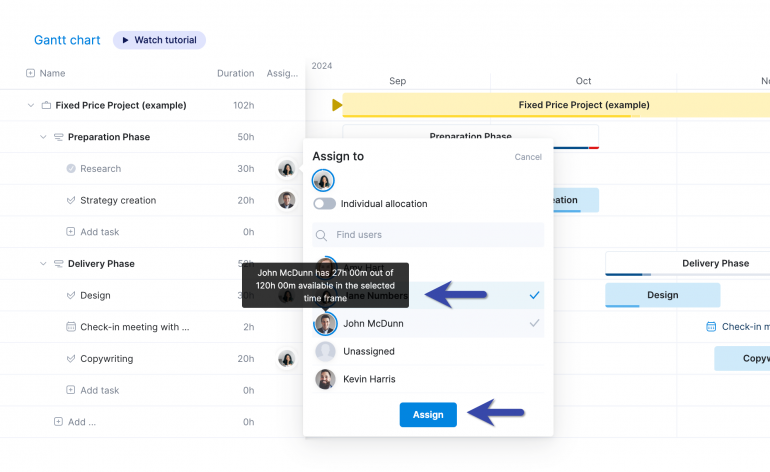Click the Research task completed check icon
Viewport: 770px width, 472px height.
(x=71, y=169)
